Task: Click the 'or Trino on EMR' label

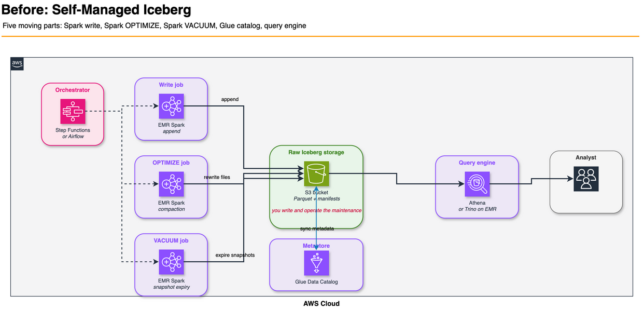Action: click(x=477, y=209)
